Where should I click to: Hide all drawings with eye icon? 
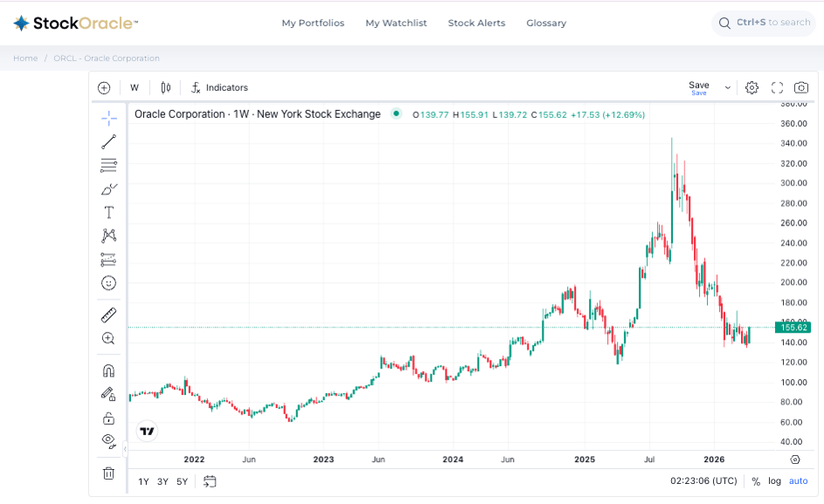click(108, 440)
